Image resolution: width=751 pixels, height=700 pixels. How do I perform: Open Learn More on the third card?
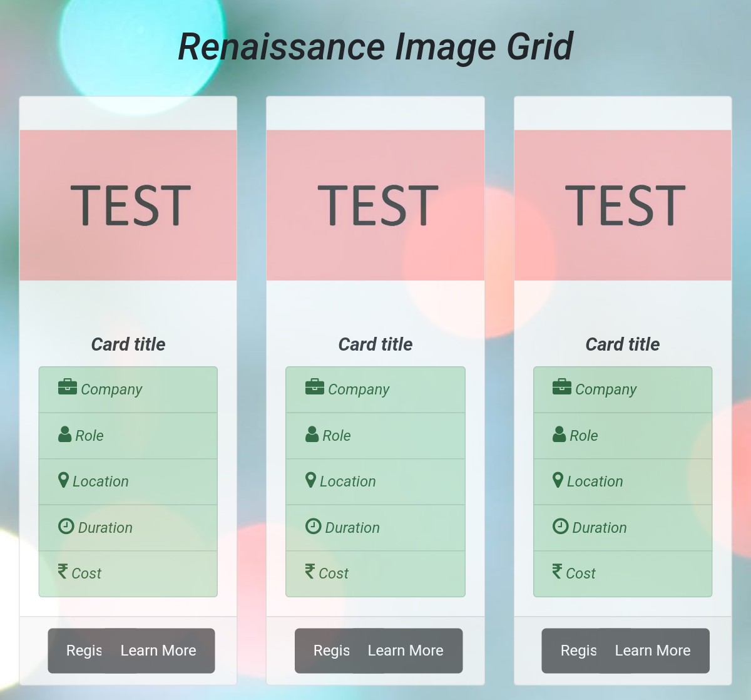[653, 651]
